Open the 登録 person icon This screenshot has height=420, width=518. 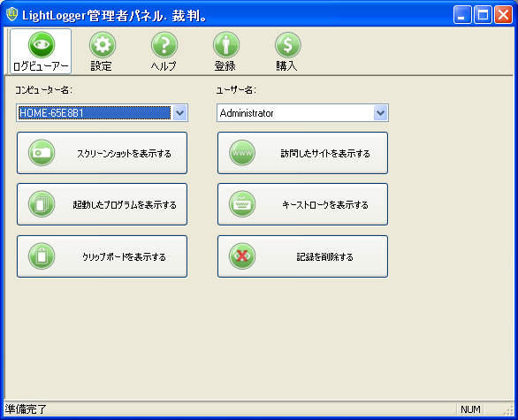coord(225,51)
